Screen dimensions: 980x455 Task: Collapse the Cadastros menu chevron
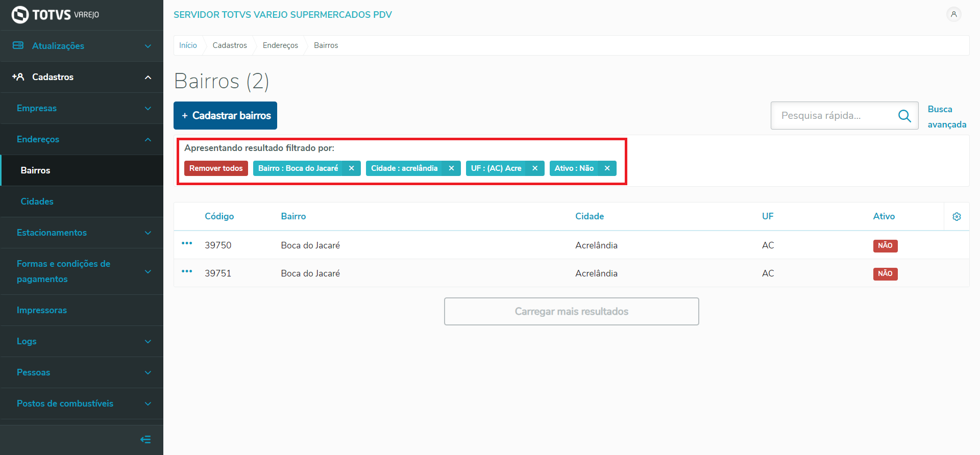148,78
